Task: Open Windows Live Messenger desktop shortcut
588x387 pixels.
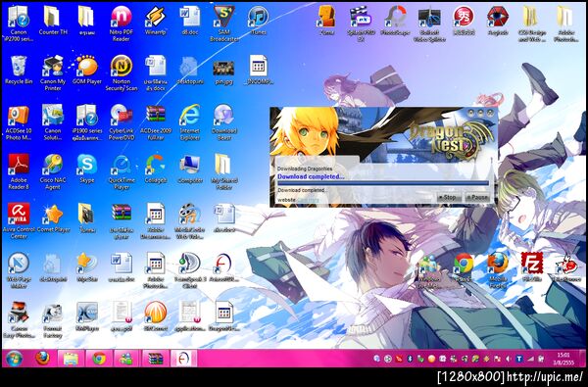Action: coord(429,270)
